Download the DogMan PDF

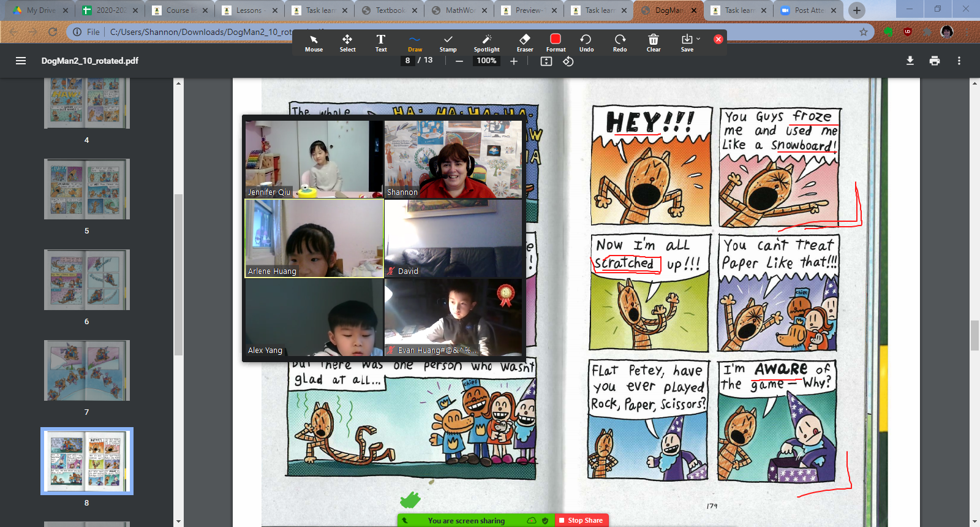[910, 61]
